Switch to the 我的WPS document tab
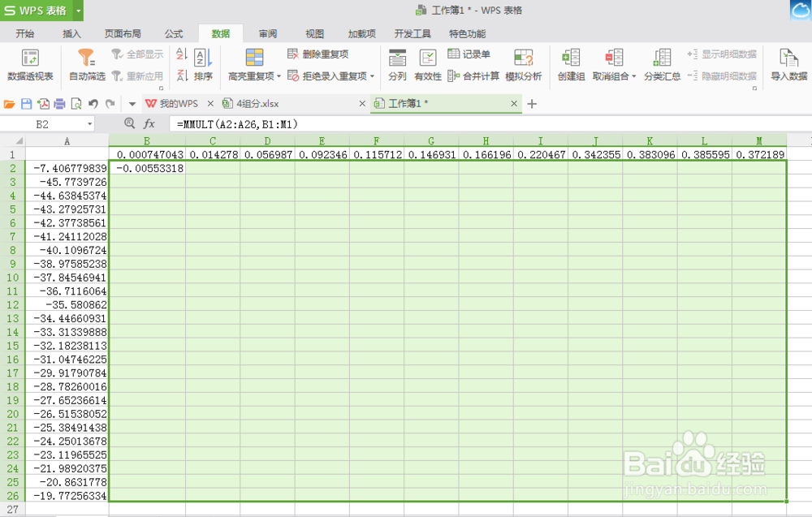Viewport: 812px width, 517px height. pyautogui.click(x=178, y=104)
